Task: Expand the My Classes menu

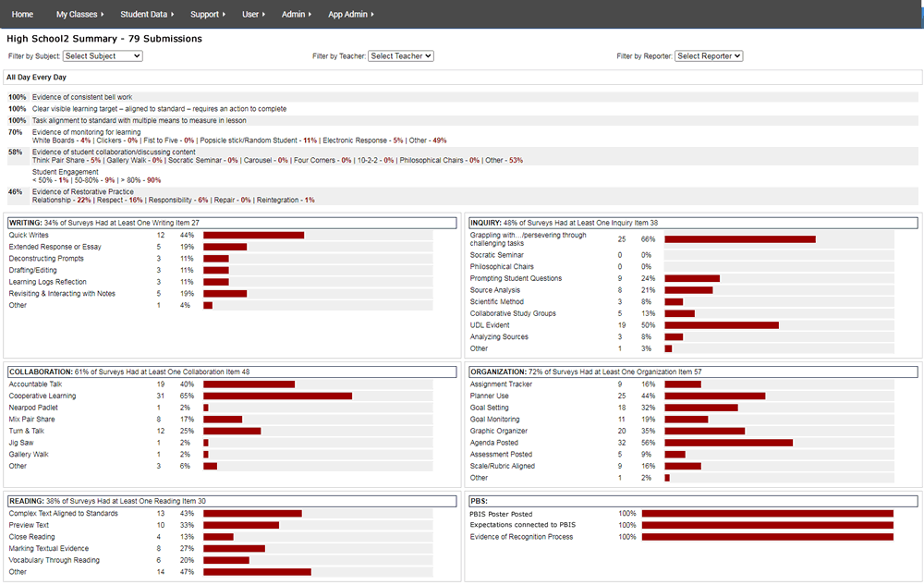Action: 79,14
